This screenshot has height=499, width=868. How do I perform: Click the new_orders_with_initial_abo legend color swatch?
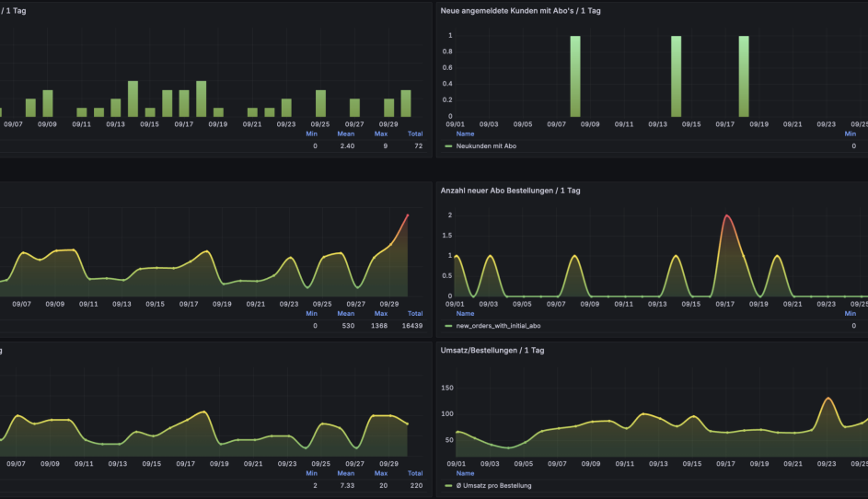point(448,325)
